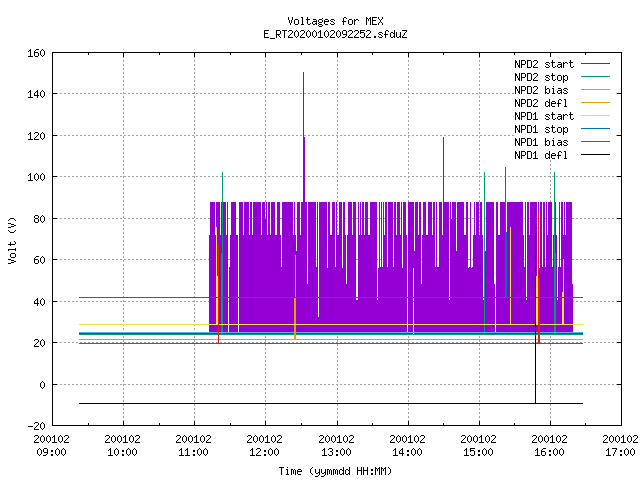Click the 10:00 time axis label
The height and width of the screenshot is (480, 640).
pos(122,452)
